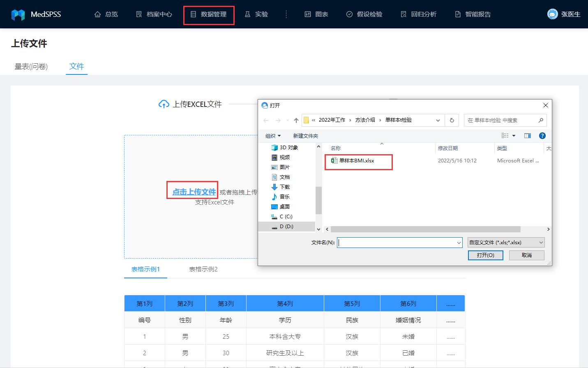The width and height of the screenshot is (588, 368).
Task: Click inside the 文件名 input field
Action: point(399,243)
